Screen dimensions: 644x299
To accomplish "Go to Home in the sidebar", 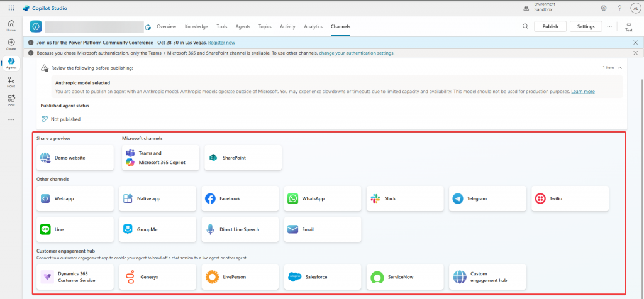I will (11, 25).
